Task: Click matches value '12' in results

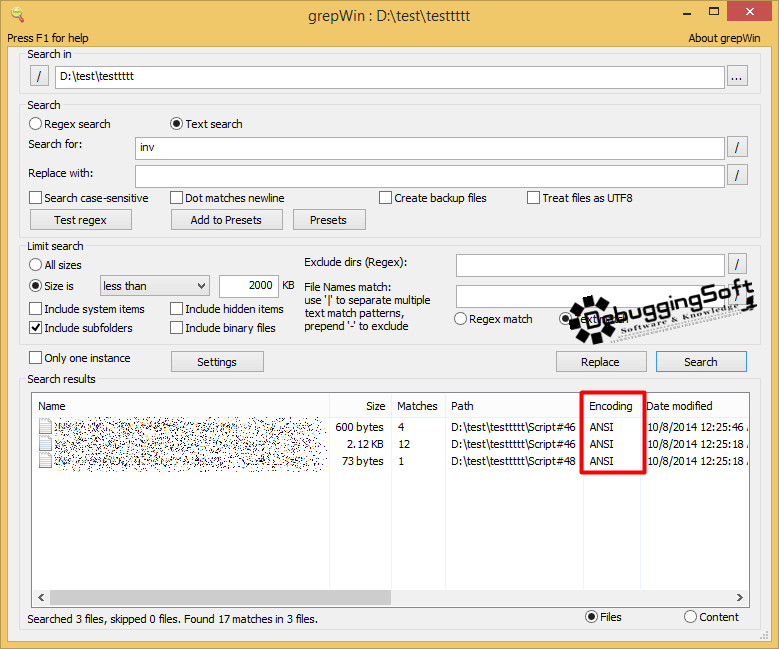Action: (404, 444)
